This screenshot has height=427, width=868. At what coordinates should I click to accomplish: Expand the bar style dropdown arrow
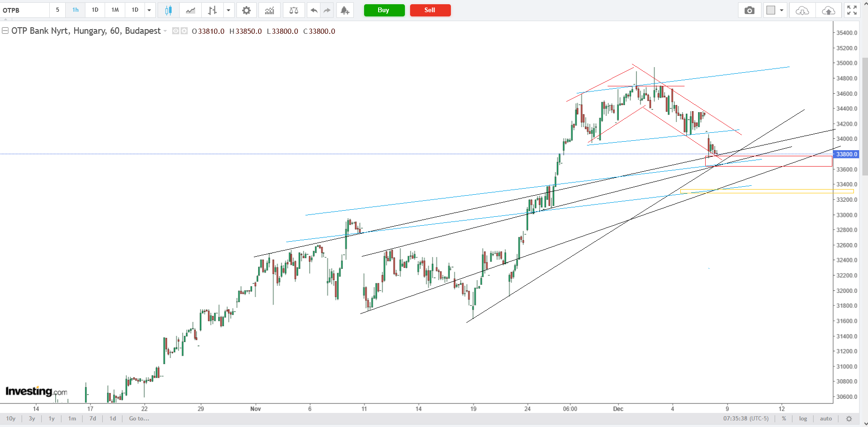point(228,10)
